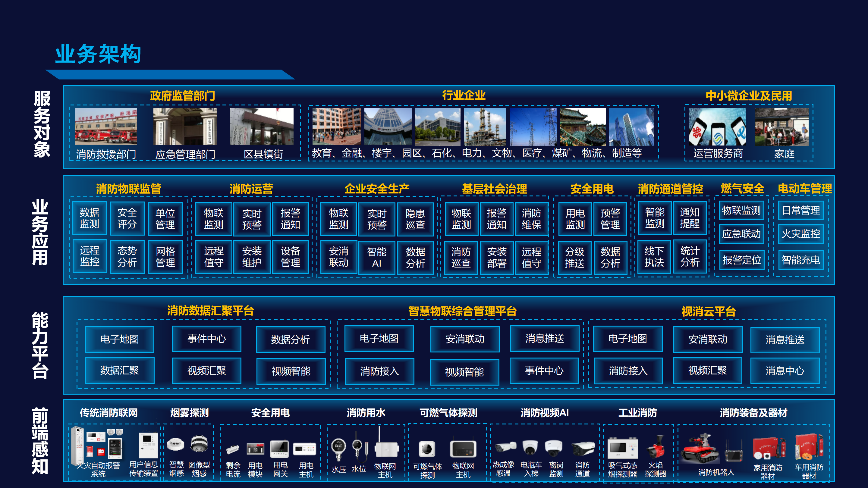Click the 电子地图 button under 消防数据汇聚平台
Screen dimensions: 868x488
pos(120,339)
